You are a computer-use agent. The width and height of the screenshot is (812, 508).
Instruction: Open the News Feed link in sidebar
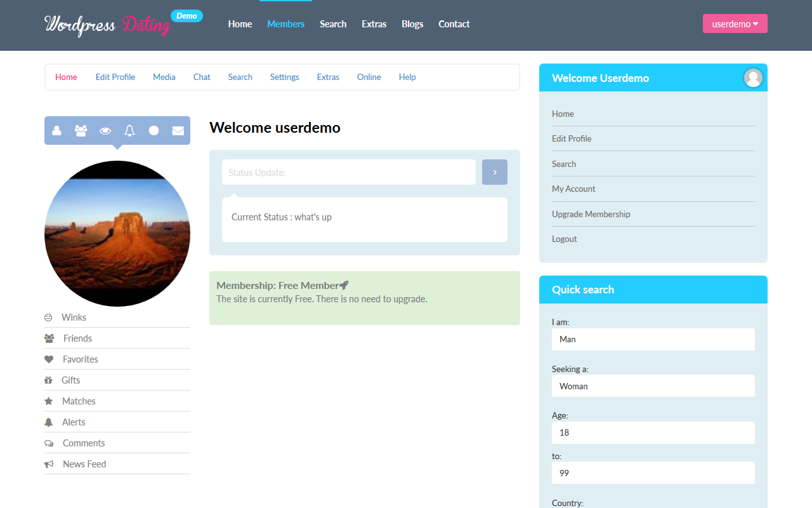[x=84, y=464]
